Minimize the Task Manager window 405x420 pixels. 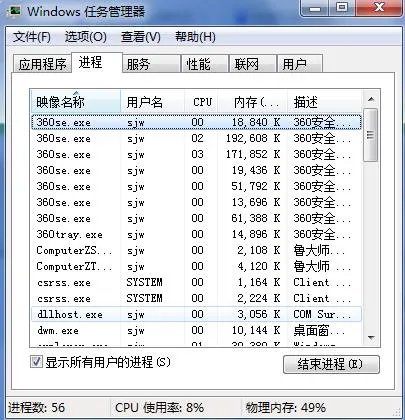314,8
